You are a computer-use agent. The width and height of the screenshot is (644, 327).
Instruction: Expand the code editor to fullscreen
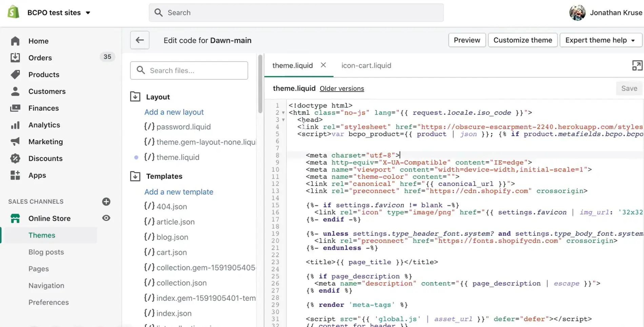tap(637, 65)
